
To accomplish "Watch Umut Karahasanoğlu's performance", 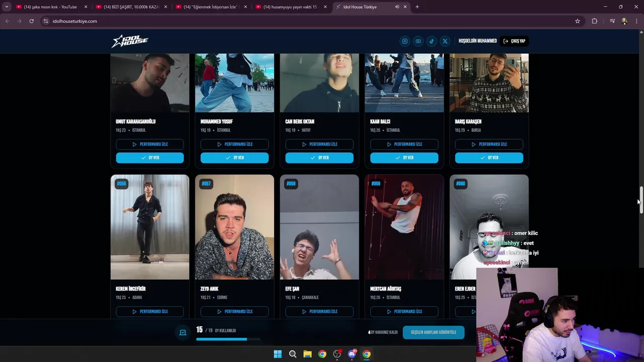I will pos(150,144).
